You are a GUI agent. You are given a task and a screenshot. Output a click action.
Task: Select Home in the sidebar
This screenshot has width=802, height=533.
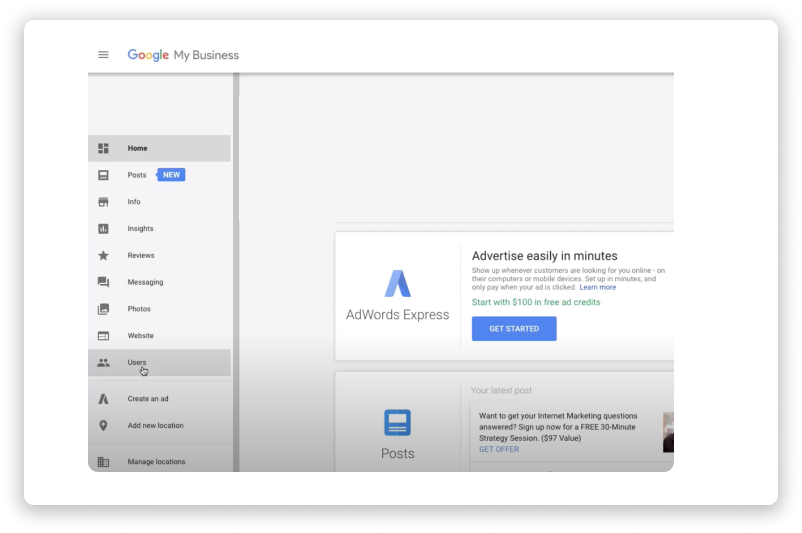(x=159, y=148)
